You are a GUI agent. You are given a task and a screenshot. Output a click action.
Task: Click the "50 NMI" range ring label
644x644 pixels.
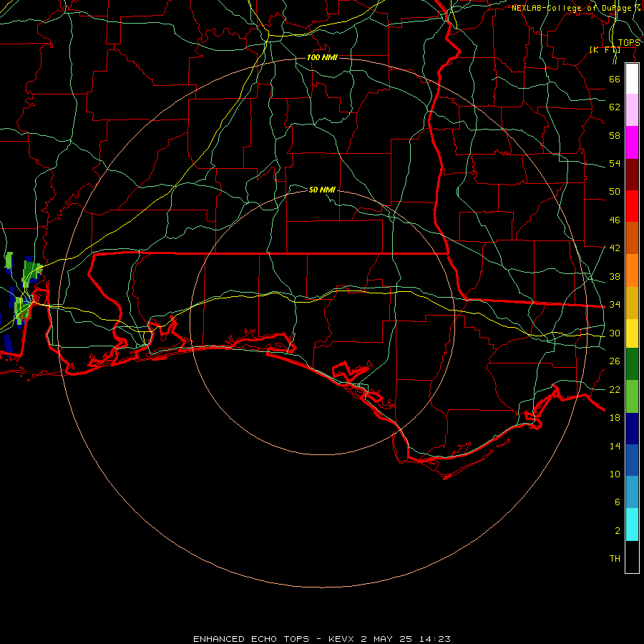[322, 190]
